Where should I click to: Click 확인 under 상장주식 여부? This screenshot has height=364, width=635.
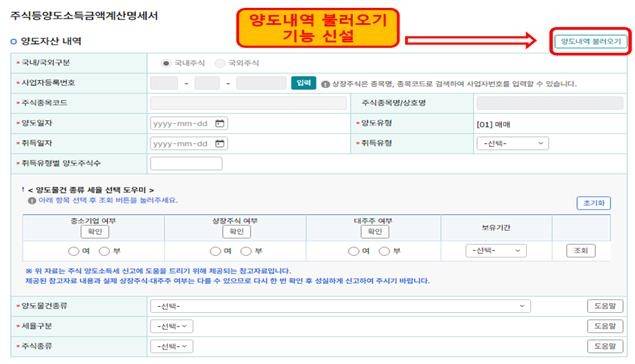[237, 232]
